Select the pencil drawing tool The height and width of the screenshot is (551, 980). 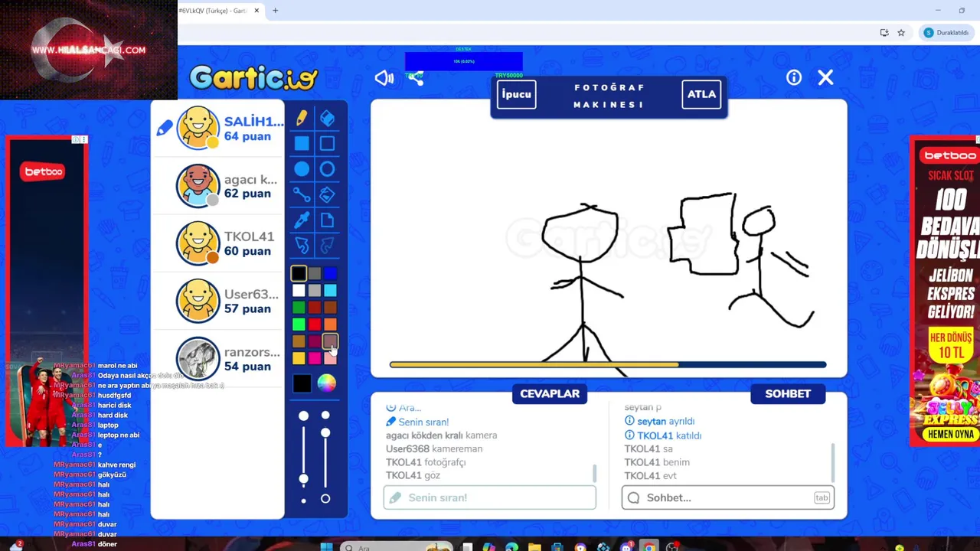coord(302,118)
